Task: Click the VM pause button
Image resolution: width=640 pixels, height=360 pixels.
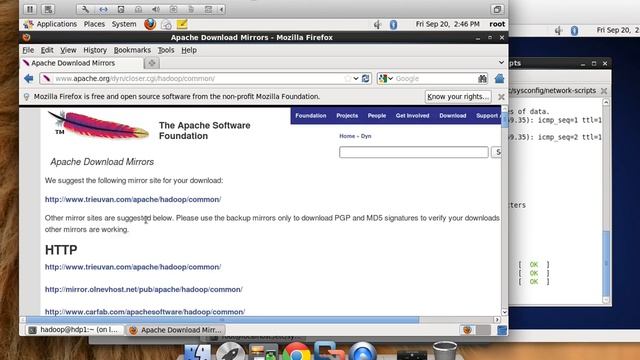Action: (30, 9)
